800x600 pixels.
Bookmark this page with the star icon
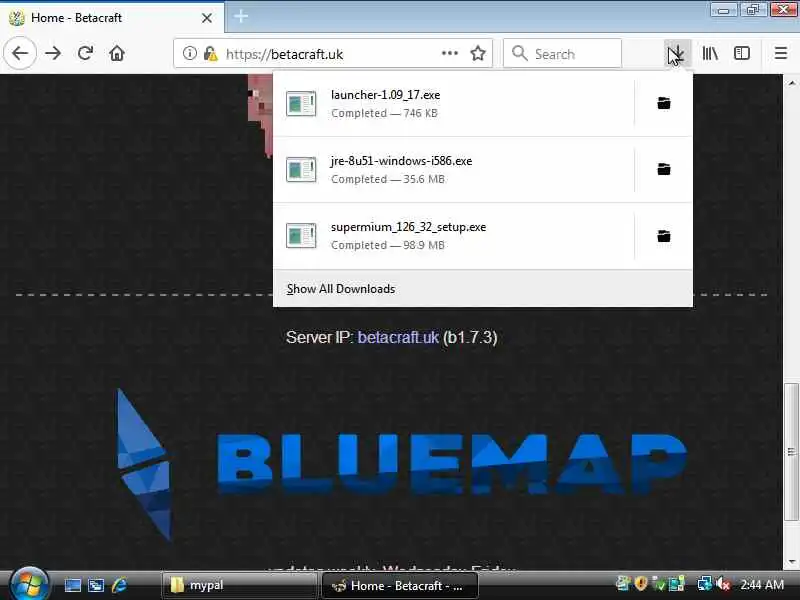pos(478,53)
